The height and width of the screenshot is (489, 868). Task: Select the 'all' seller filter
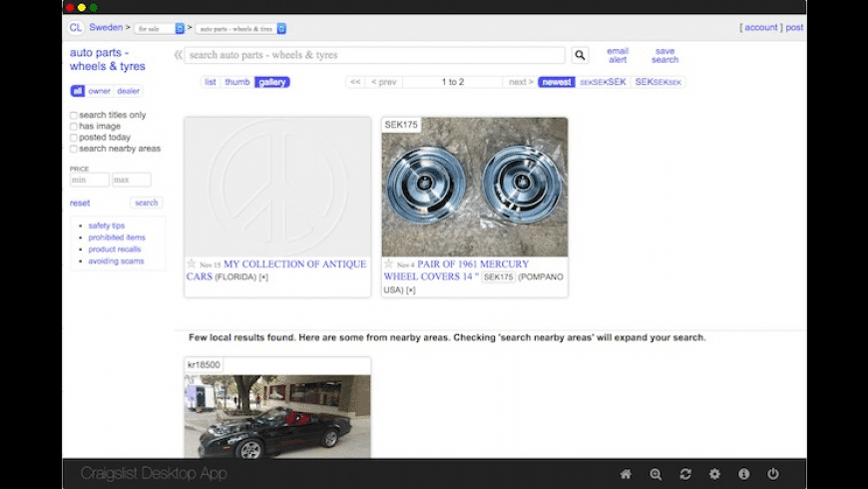coord(78,91)
